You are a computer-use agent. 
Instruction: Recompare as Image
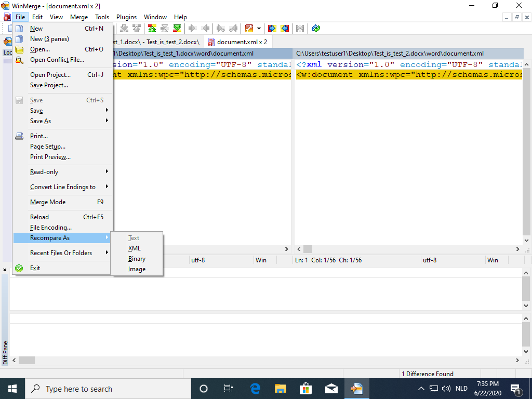137,269
